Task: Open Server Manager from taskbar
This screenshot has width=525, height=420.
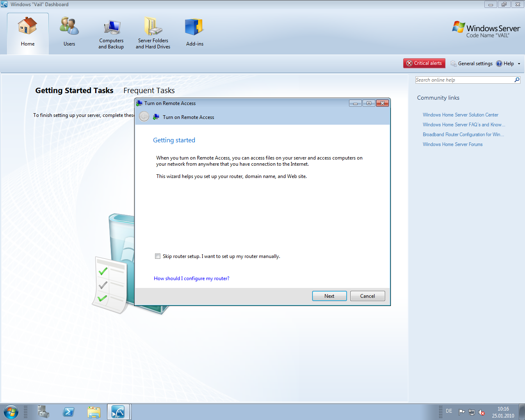Action: click(x=43, y=412)
